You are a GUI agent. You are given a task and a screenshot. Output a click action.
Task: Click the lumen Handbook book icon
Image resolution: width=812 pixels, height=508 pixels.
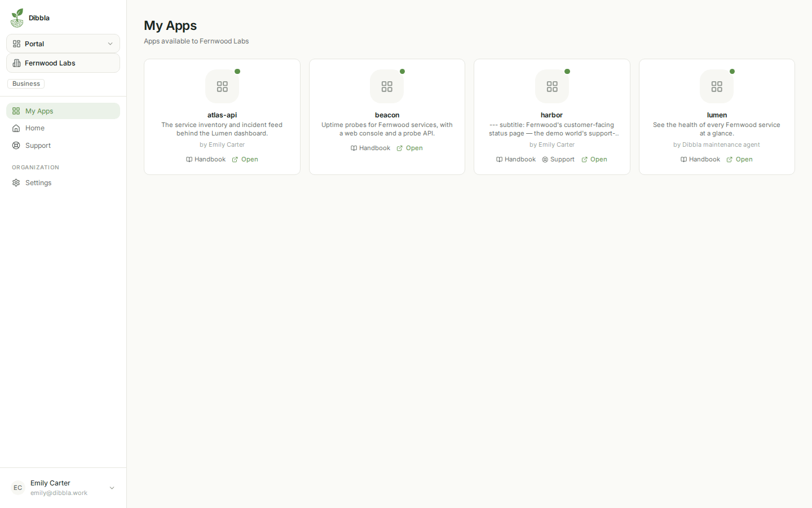(684, 160)
